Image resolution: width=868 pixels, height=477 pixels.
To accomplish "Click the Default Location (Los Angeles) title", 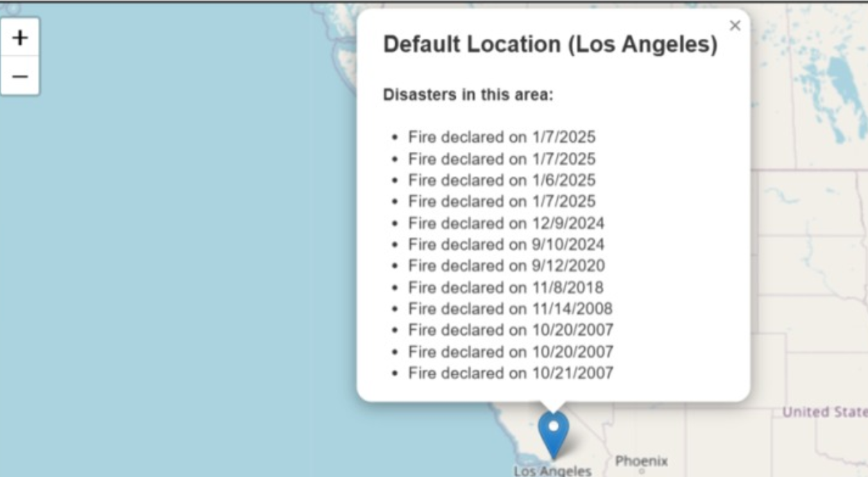I will point(550,44).
